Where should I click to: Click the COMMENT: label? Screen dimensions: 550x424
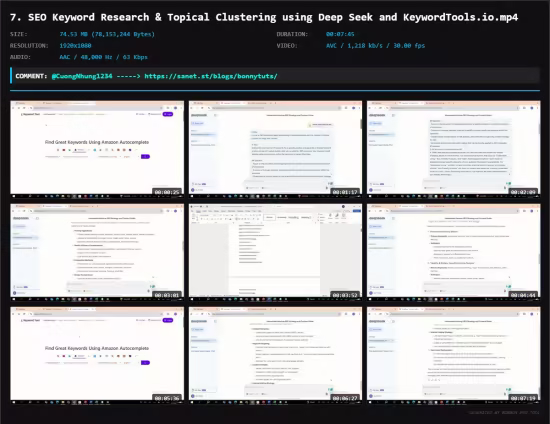pos(31,76)
